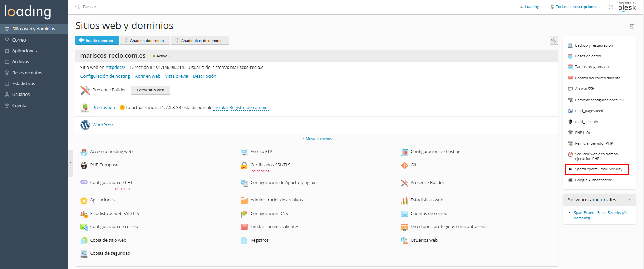Screen dimensions: 644x269
Task: Click the PHP Composer icon
Action: click(x=84, y=165)
